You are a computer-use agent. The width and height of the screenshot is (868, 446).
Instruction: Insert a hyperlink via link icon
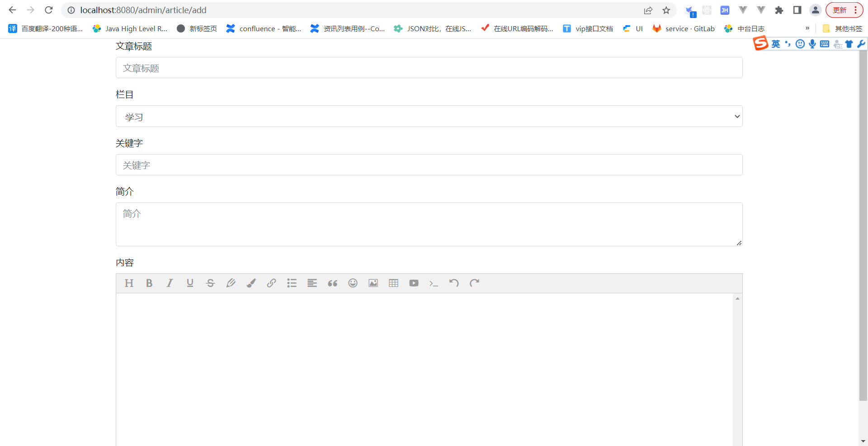pos(271,283)
